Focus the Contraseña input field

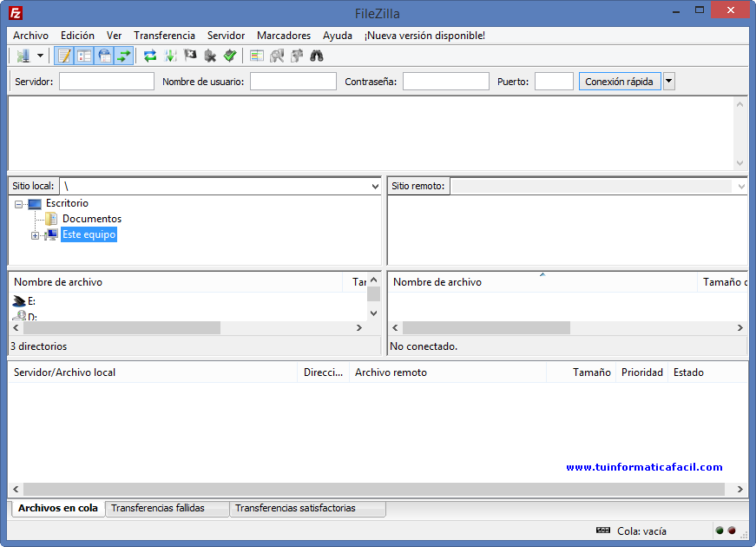click(x=446, y=82)
